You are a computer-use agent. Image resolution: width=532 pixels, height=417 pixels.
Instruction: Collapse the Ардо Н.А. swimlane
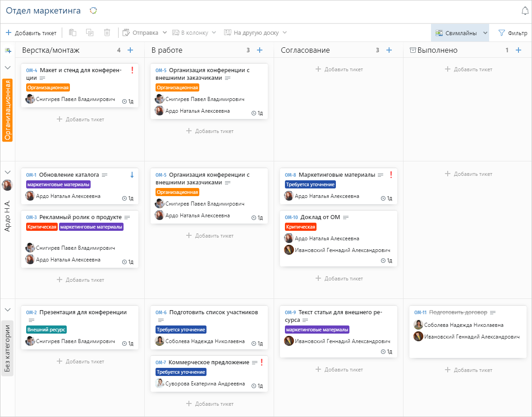coord(8,172)
